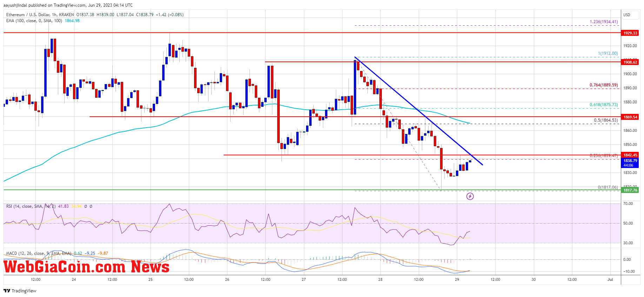
Task: Click the MACD value −9.87
Action: pyautogui.click(x=103, y=253)
